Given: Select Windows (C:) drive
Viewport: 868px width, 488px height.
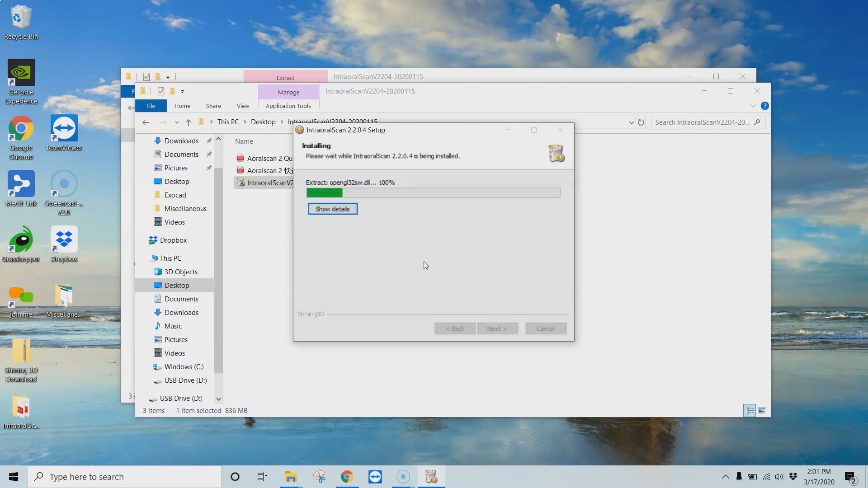Looking at the screenshot, I should pyautogui.click(x=184, y=367).
